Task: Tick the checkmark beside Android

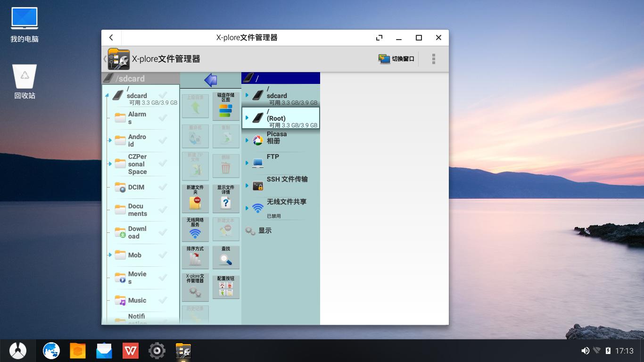Action: pyautogui.click(x=163, y=140)
